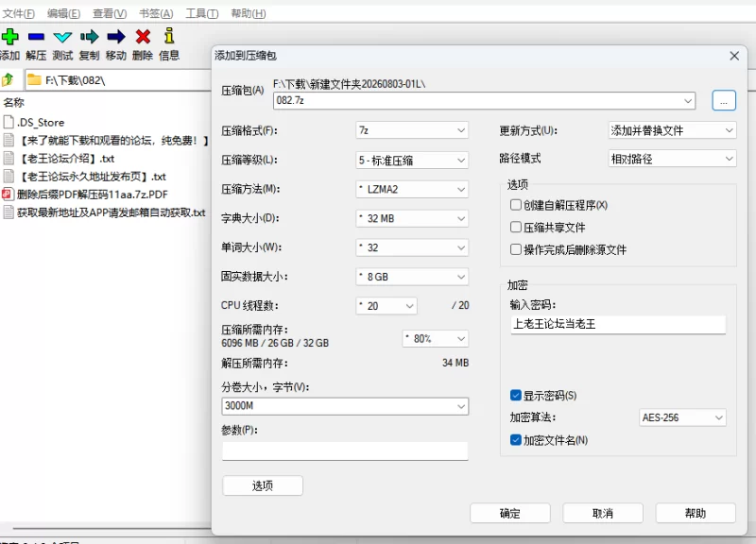The width and height of the screenshot is (756, 544).
Task: Select 获取最新地址及APP请发邮箱自动获取.txt file name
Action: coord(112,212)
